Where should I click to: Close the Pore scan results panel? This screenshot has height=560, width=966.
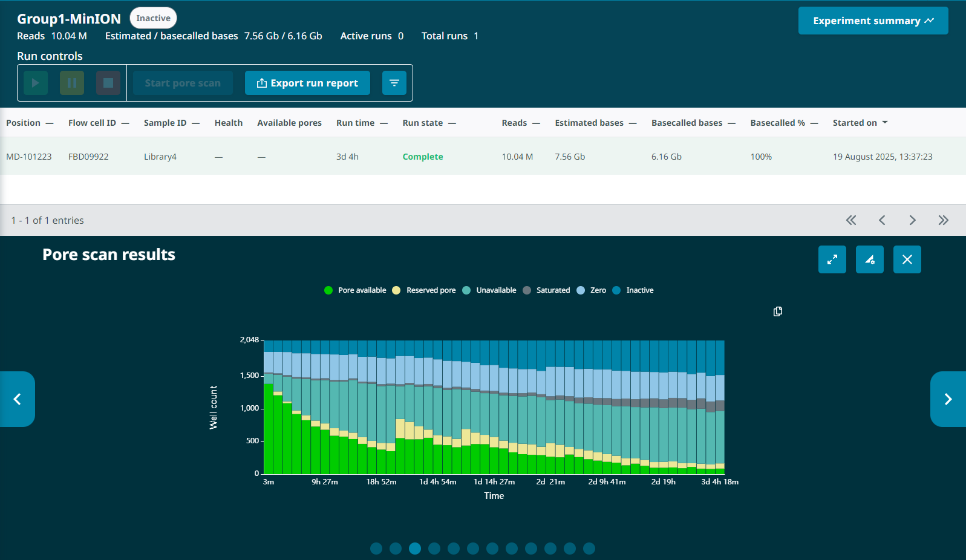coord(907,259)
